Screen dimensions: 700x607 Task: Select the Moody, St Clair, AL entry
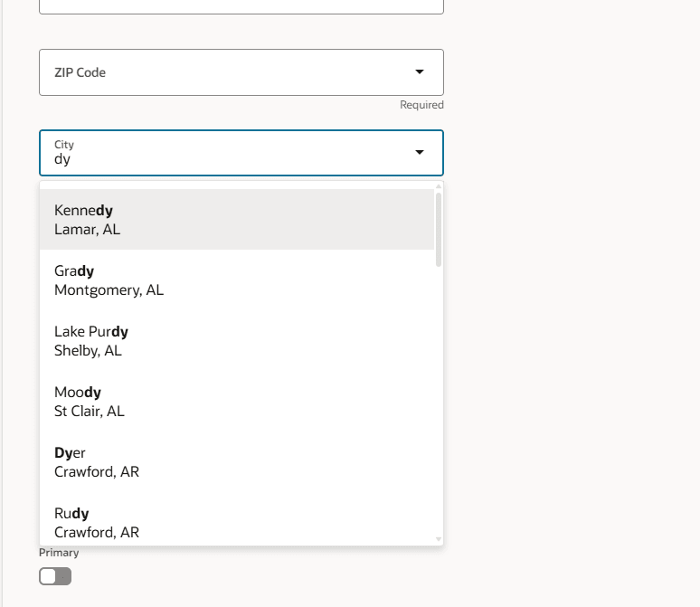click(236, 402)
